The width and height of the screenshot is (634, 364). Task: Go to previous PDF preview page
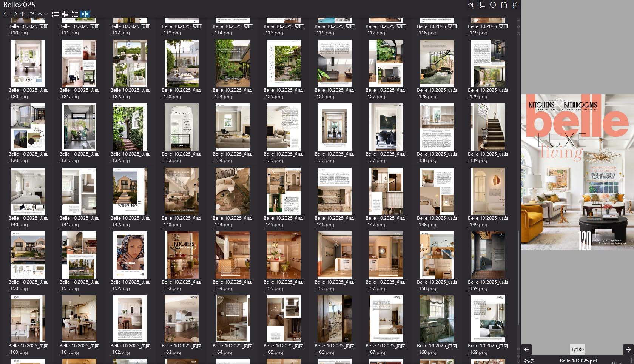click(526, 350)
